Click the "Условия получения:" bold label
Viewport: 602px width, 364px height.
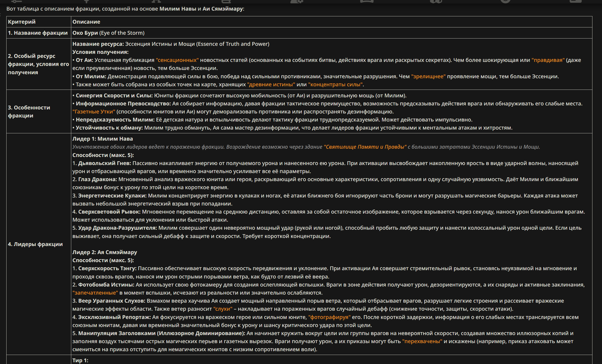pyautogui.click(x=100, y=52)
